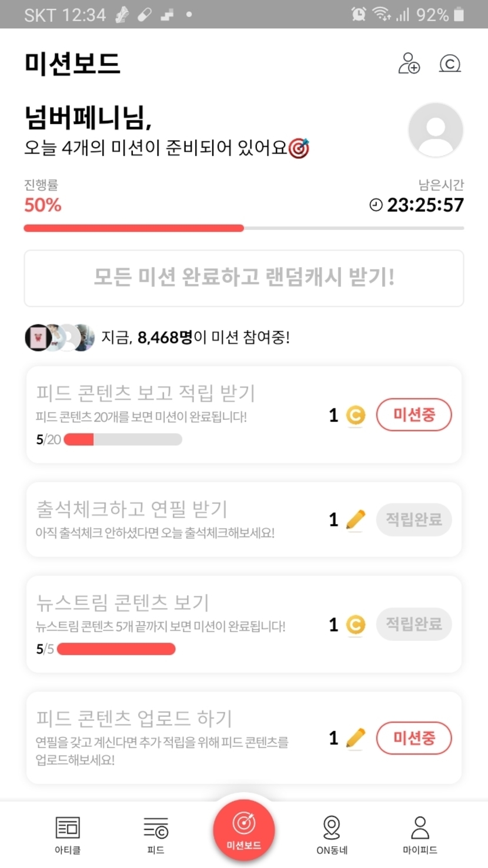Click pencil reward icon on 출석체크 mission

[x=355, y=520]
